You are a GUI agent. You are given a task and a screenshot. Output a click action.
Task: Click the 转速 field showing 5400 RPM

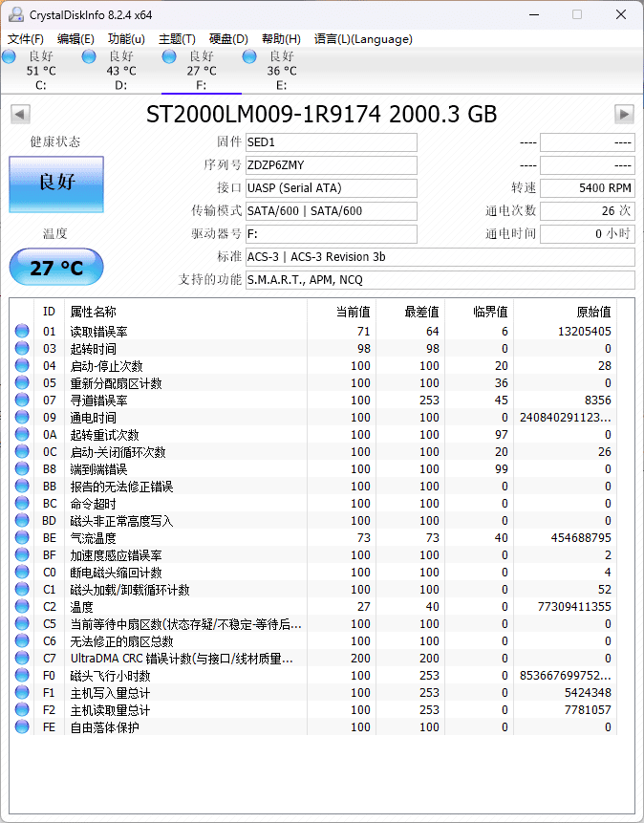pyautogui.click(x=588, y=188)
